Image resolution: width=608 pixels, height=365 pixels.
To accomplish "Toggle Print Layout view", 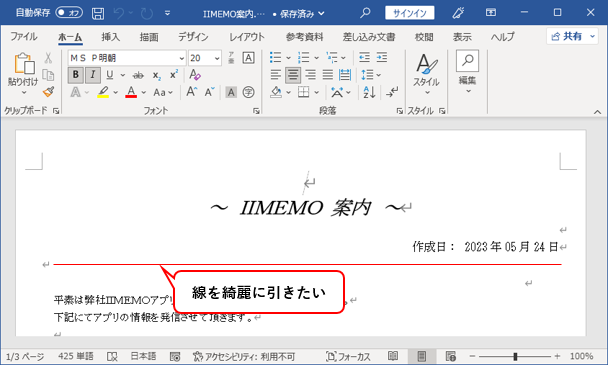I will (421, 356).
